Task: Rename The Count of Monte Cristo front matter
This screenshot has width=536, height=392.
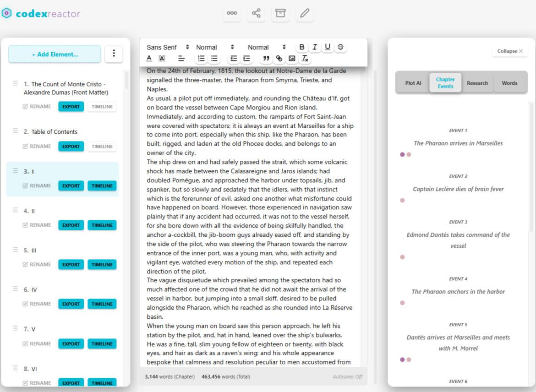Action: coord(37,107)
